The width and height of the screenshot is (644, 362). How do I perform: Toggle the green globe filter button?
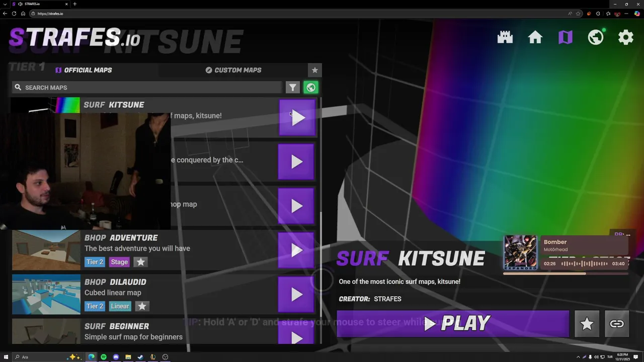coord(311,87)
